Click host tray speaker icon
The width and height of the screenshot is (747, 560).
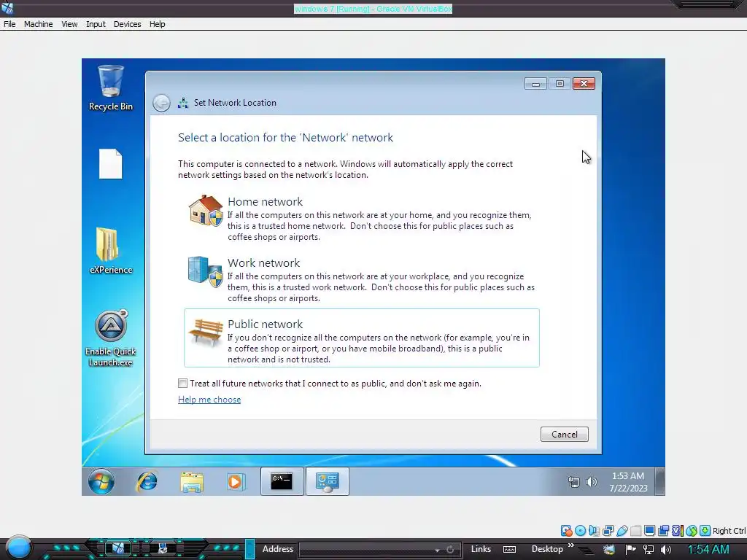click(x=666, y=550)
